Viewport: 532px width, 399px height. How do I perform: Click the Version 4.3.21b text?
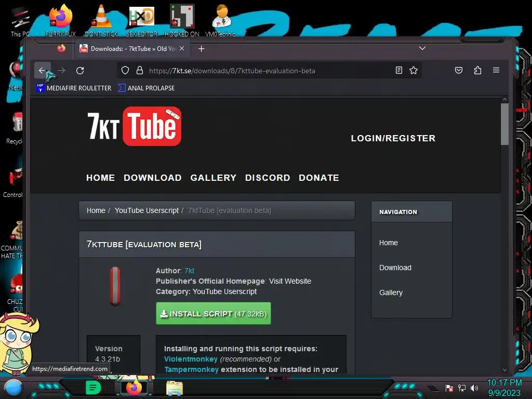click(x=109, y=354)
